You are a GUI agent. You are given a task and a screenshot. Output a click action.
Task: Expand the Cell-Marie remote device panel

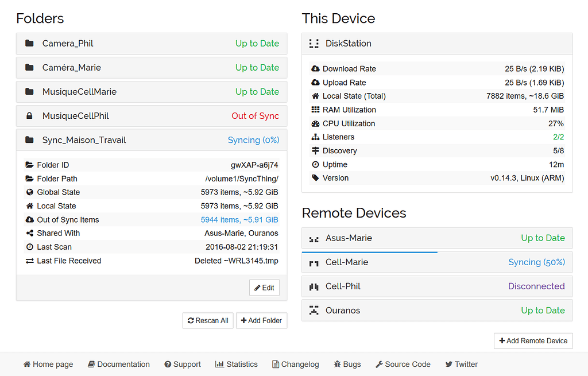[437, 263]
